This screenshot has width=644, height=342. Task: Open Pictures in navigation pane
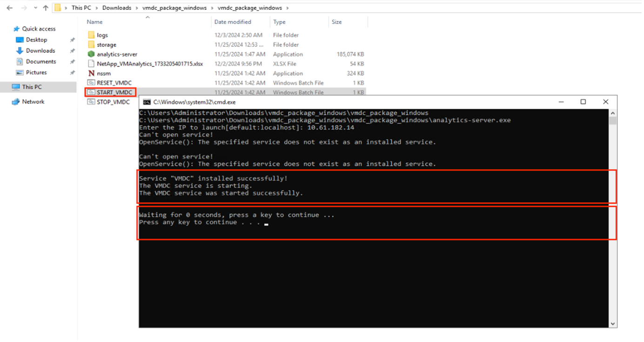36,72
